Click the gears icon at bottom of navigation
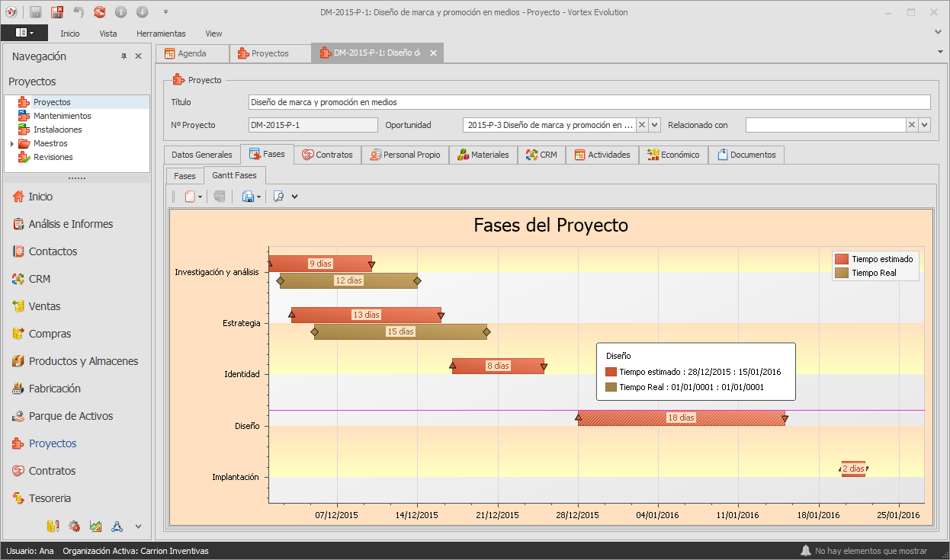This screenshot has height=560, width=950. click(x=74, y=526)
